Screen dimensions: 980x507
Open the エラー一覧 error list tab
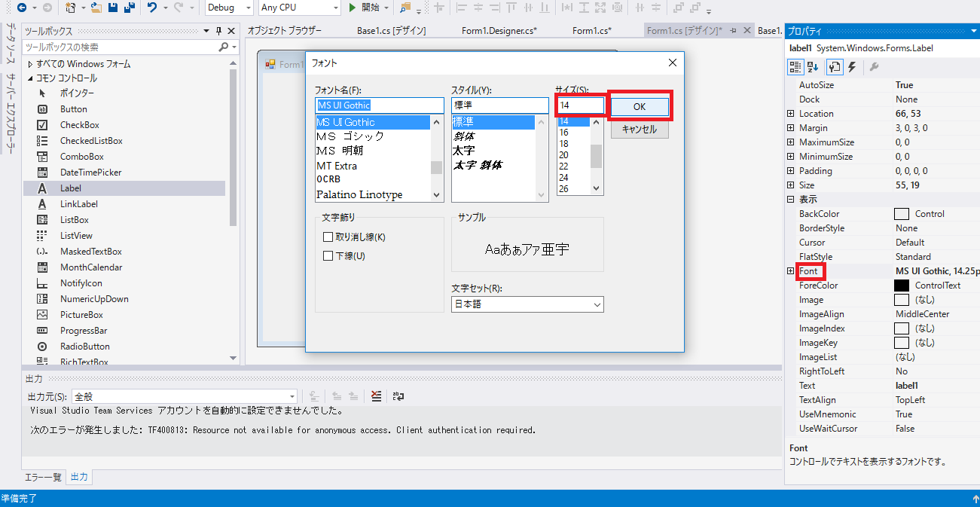[43, 477]
